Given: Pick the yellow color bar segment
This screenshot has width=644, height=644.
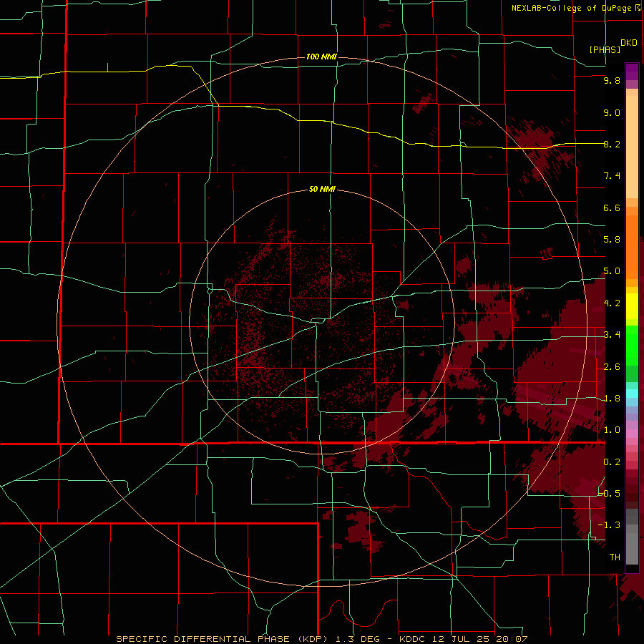Looking at the screenshot, I should [632, 306].
